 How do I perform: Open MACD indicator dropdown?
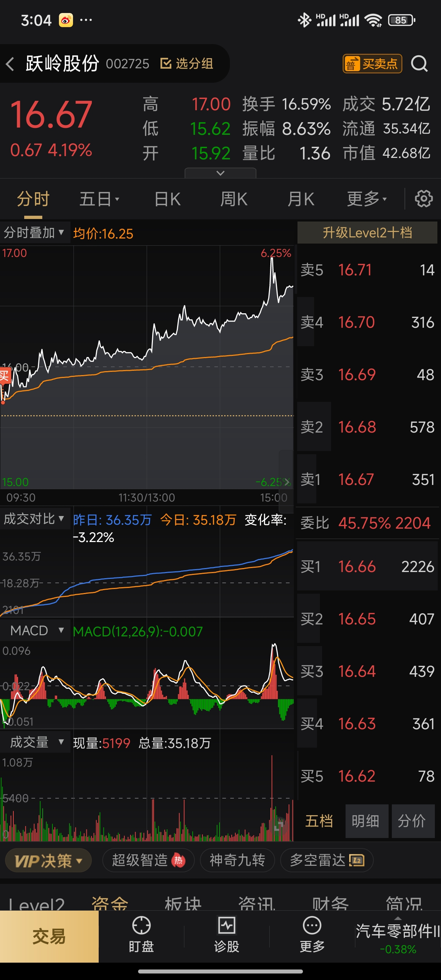pos(35,630)
